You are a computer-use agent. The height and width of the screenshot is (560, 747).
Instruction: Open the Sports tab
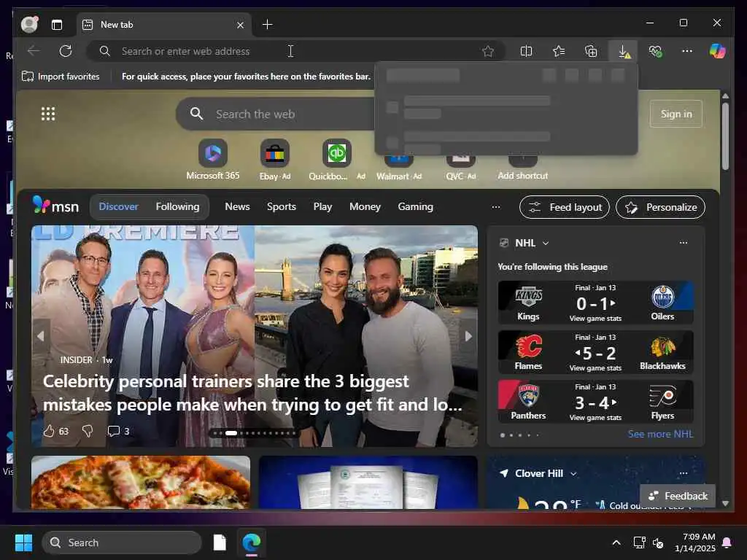tap(282, 206)
